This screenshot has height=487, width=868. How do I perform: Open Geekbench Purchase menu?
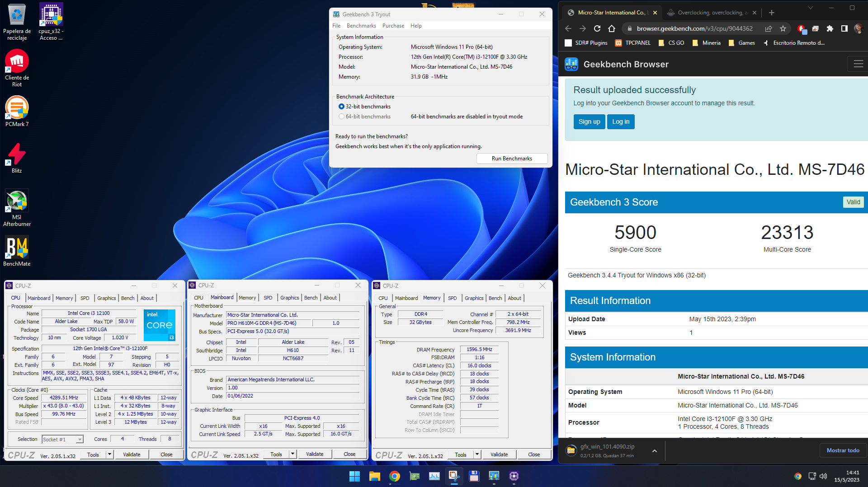coord(393,26)
